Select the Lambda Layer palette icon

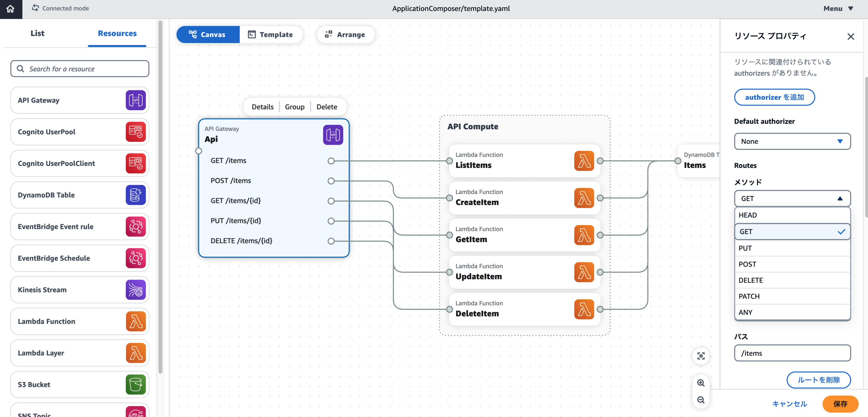pyautogui.click(x=135, y=353)
